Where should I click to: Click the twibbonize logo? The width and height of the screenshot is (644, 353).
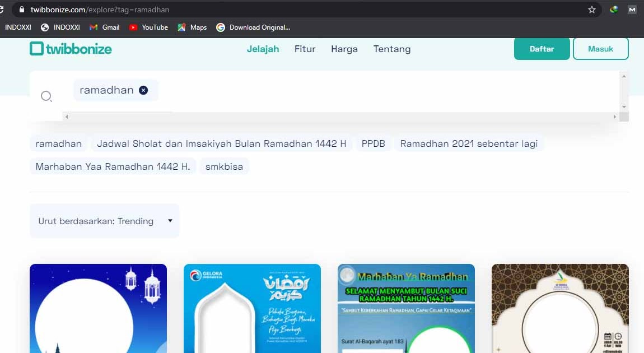click(71, 49)
